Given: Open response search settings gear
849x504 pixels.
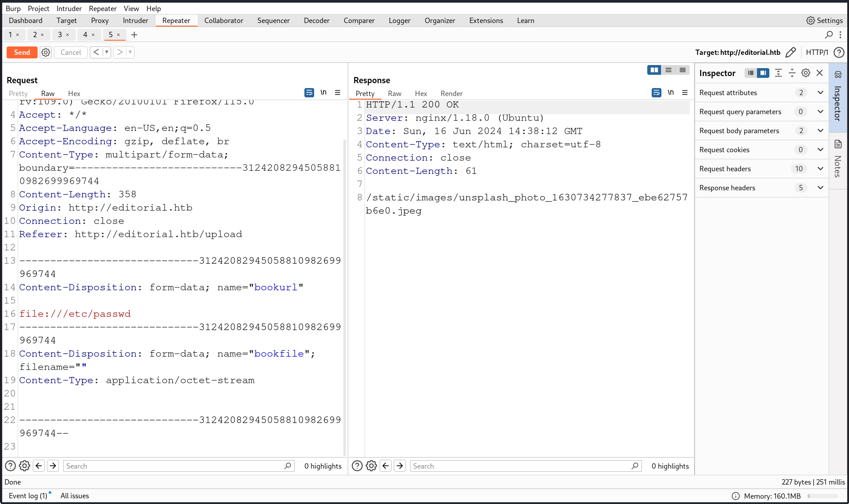Looking at the screenshot, I should 372,466.
